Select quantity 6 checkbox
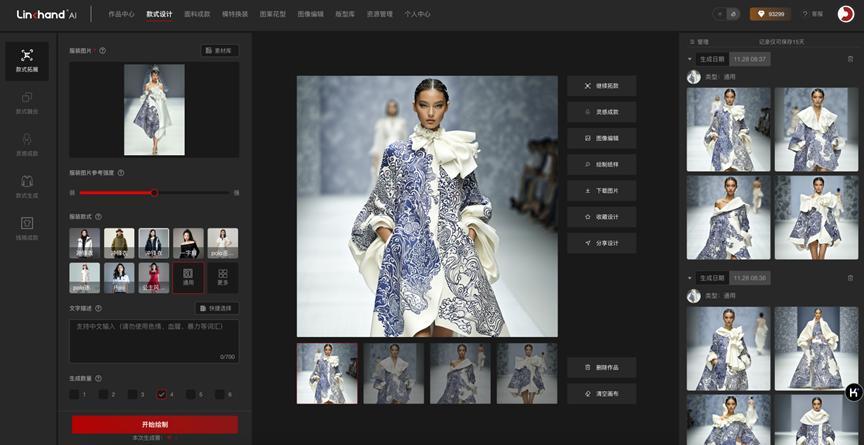The height and width of the screenshot is (445, 864). click(219, 394)
